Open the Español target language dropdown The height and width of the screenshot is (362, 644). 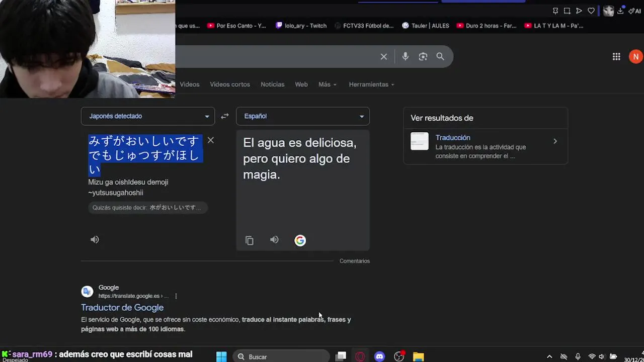point(303,116)
